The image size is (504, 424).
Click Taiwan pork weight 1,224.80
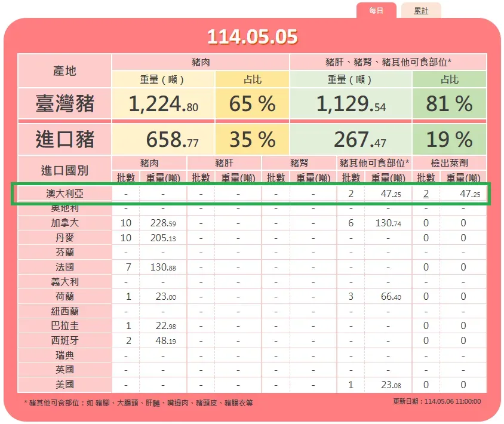coord(163,104)
